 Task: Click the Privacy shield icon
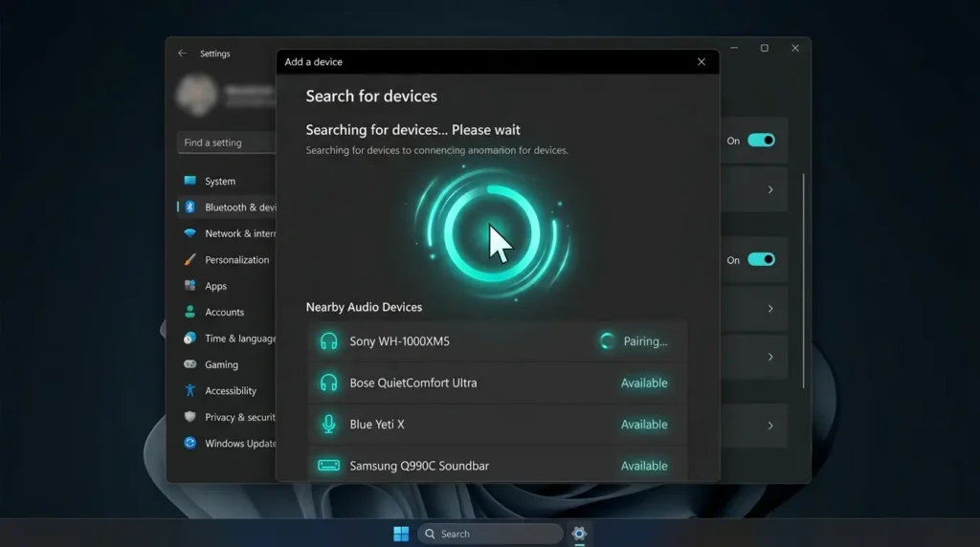[190, 417]
